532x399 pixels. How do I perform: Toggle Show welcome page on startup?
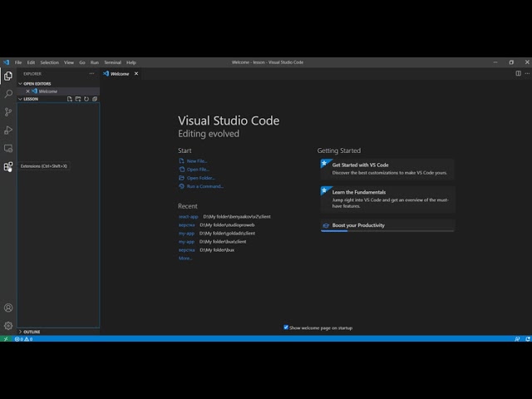coord(286,328)
